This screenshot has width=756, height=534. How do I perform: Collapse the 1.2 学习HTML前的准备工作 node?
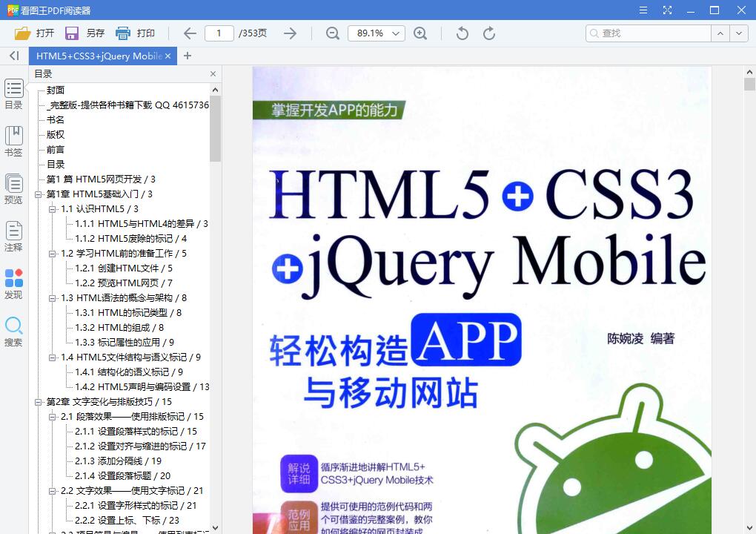tap(52, 254)
